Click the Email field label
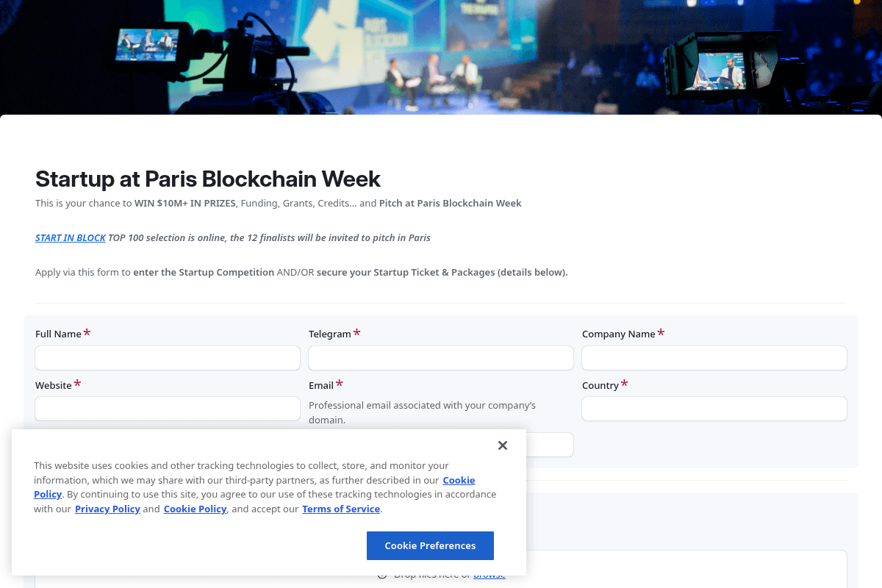The width and height of the screenshot is (882, 588). 320,385
